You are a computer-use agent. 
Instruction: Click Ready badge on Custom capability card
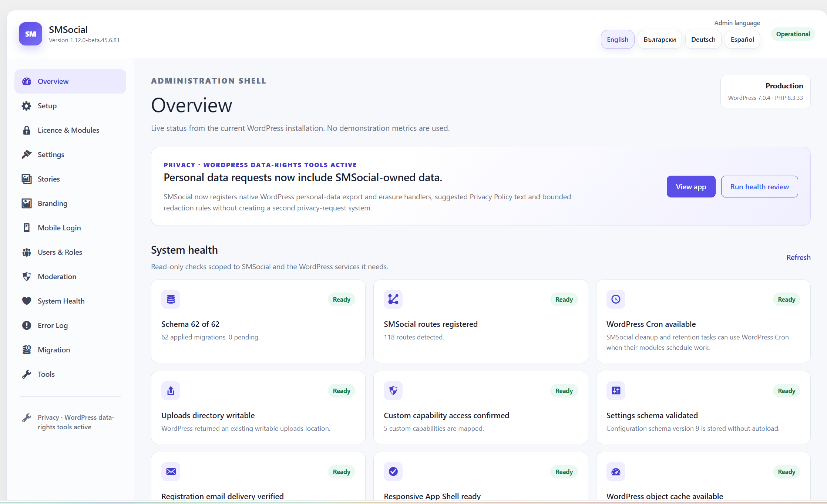click(564, 391)
